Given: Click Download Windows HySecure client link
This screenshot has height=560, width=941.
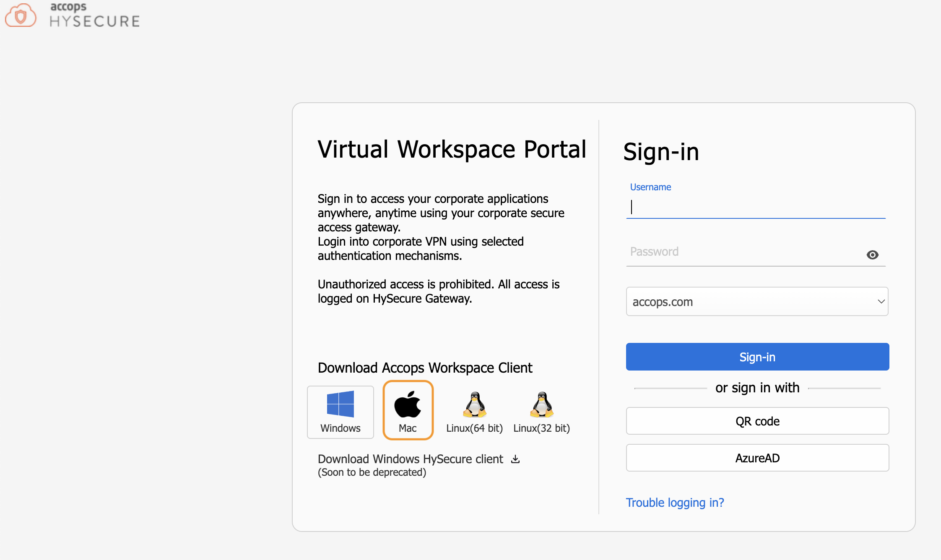Looking at the screenshot, I should pos(410,459).
